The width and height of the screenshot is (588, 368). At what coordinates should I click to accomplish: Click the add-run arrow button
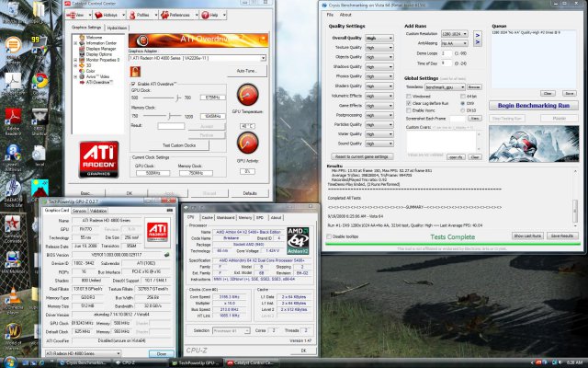[x=478, y=39]
